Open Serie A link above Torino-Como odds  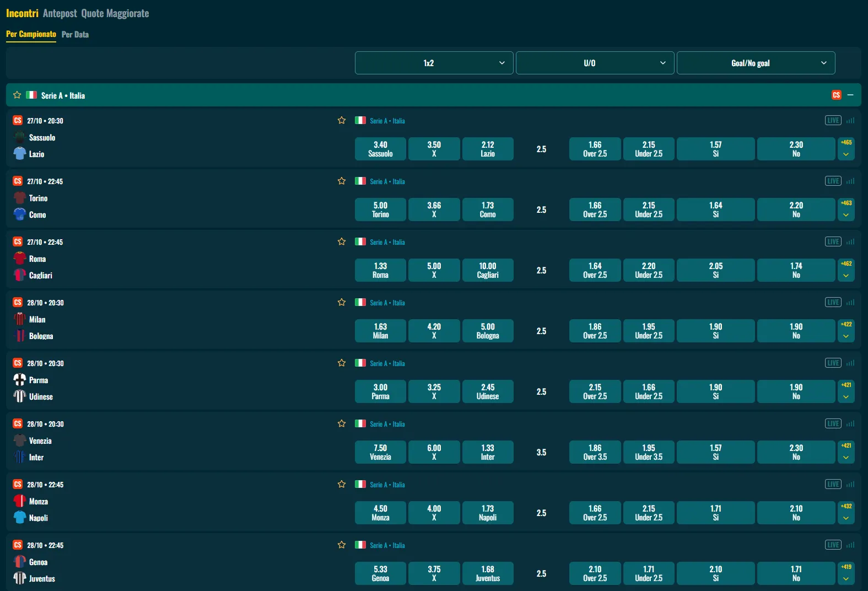(x=387, y=181)
